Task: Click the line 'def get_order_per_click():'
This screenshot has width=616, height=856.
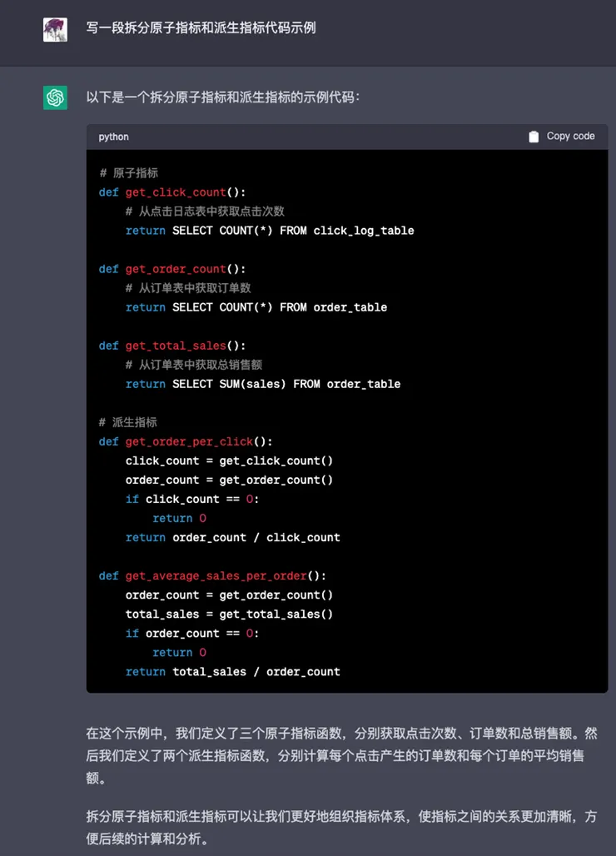Action: [x=186, y=441]
